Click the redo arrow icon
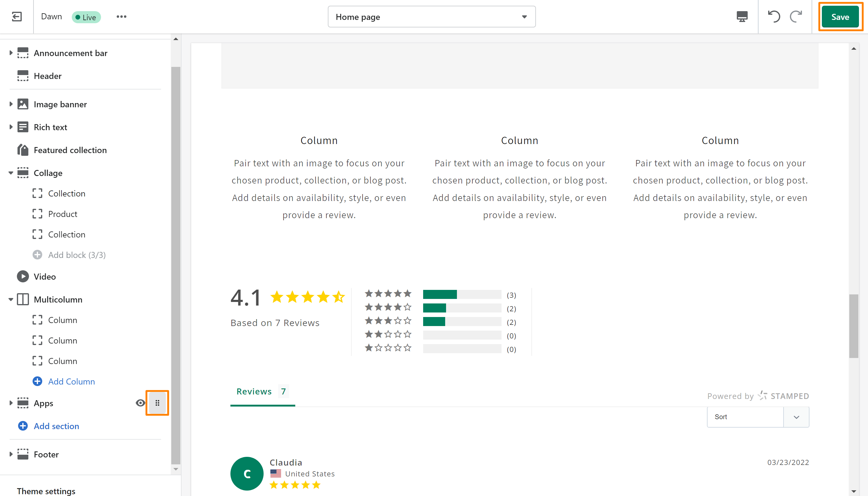 pos(796,17)
